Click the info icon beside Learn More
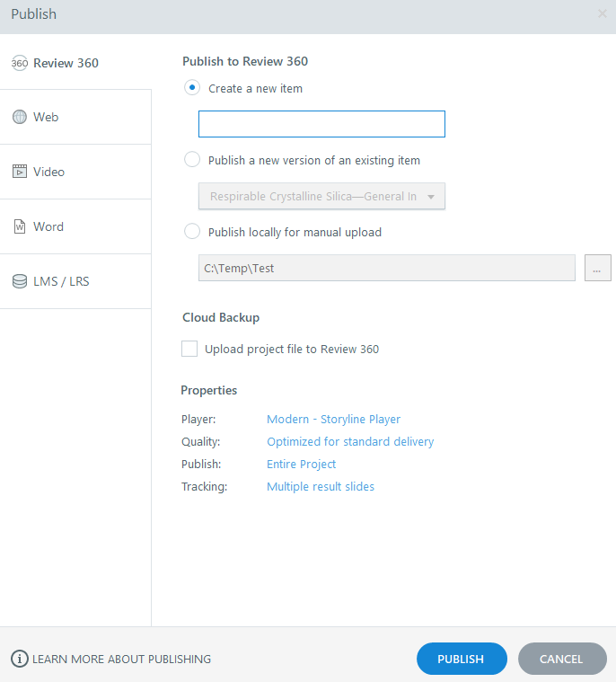The image size is (616, 682). click(19, 659)
